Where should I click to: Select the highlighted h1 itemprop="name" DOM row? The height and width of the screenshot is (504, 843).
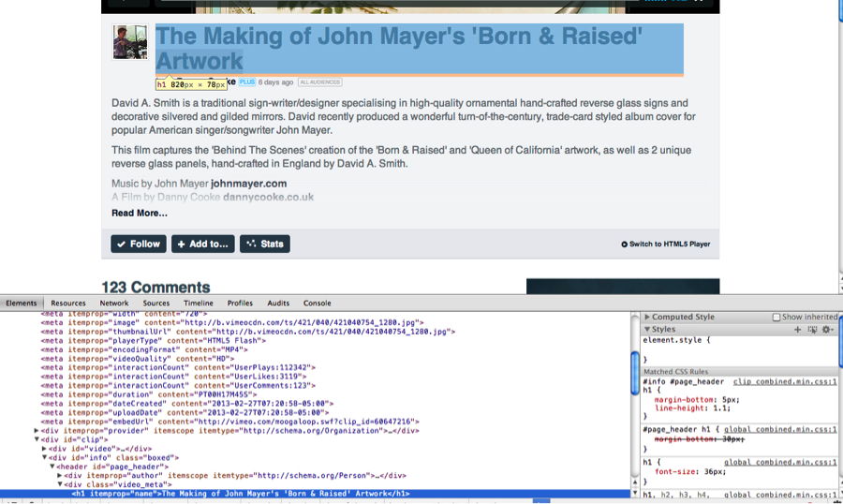315,494
